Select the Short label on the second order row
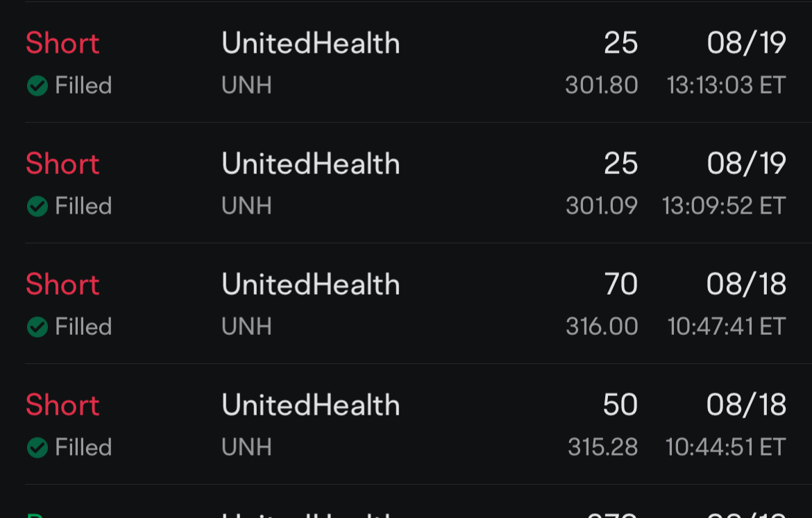The image size is (812, 518). 62,164
